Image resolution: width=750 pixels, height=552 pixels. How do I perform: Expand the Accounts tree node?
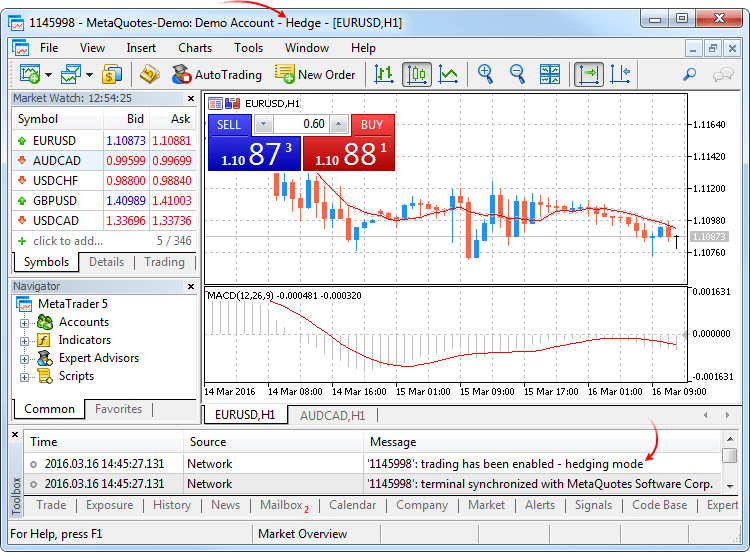point(24,323)
